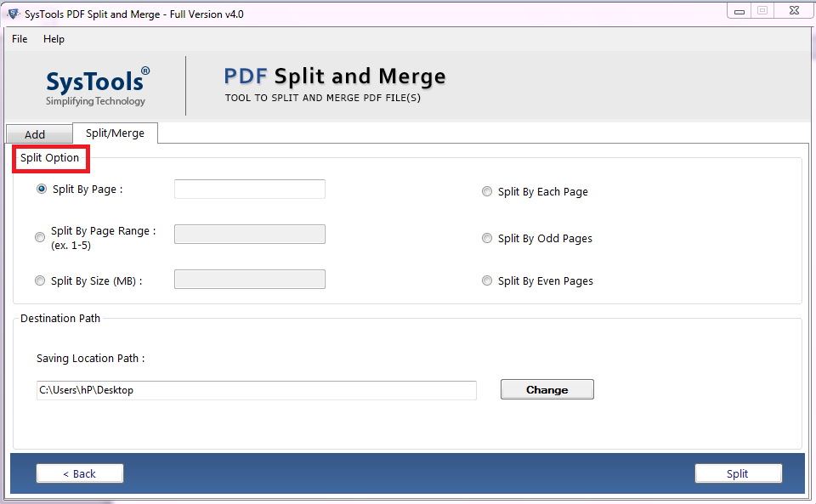Click the highlighted Split Option section label
Image resolution: width=816 pixels, height=504 pixels.
coord(50,158)
